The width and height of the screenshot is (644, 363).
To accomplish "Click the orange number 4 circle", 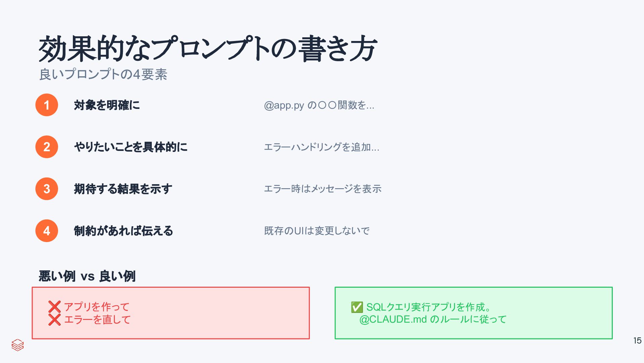I will [x=47, y=231].
